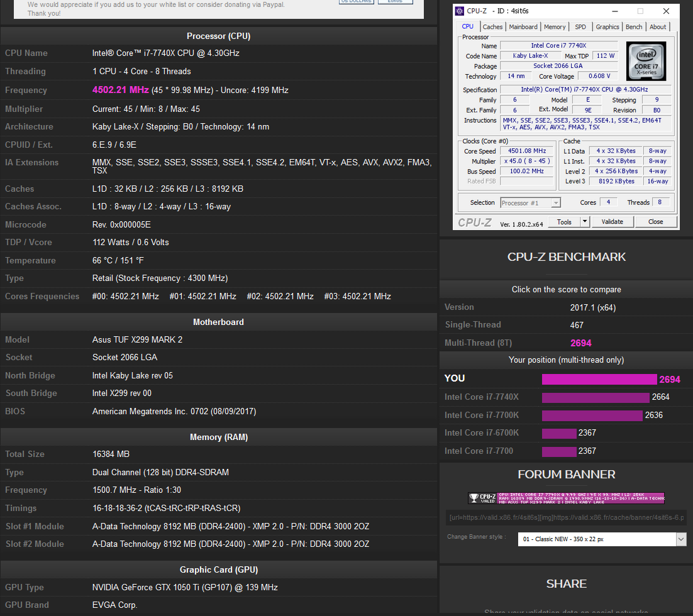The image size is (693, 616).
Task: Click the '112 Watts / 0.6 Volts' value
Action: pyautogui.click(x=130, y=242)
